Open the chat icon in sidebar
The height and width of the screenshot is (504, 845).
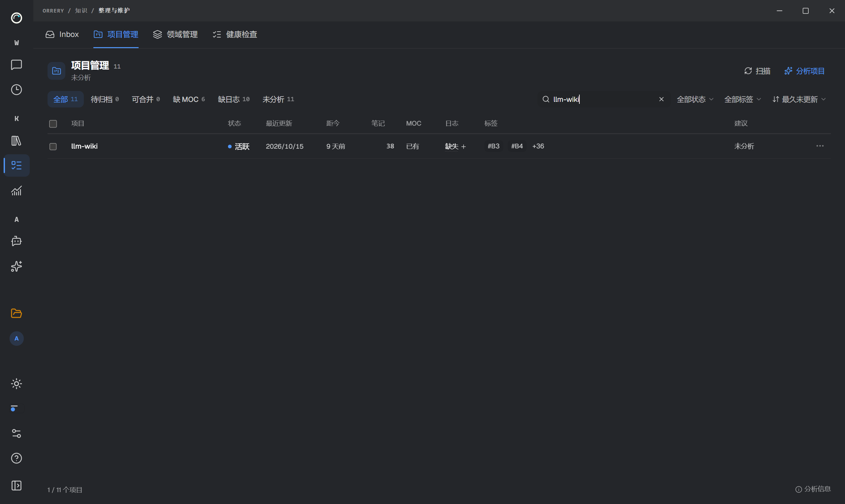(16, 65)
